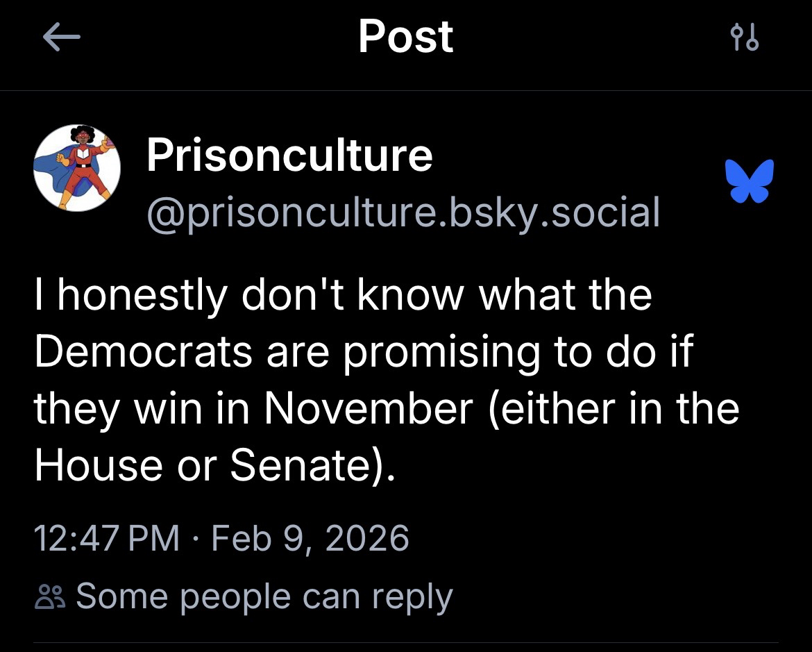Open the Prisonculture display name profile
The image size is (812, 652).
coord(289,155)
